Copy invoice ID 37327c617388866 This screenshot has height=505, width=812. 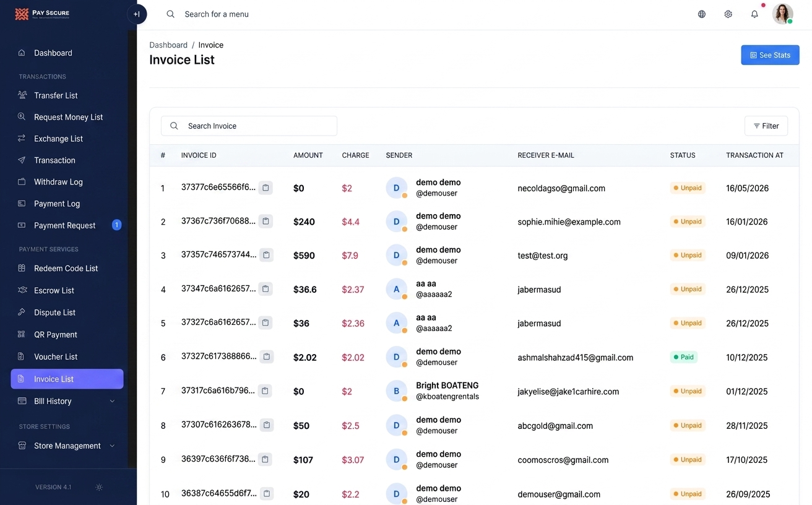pos(266,356)
